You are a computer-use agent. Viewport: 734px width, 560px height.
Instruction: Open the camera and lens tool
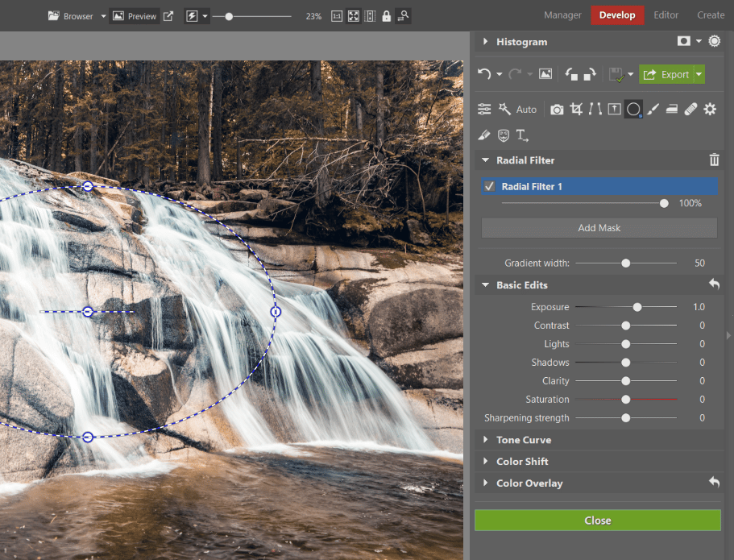557,110
